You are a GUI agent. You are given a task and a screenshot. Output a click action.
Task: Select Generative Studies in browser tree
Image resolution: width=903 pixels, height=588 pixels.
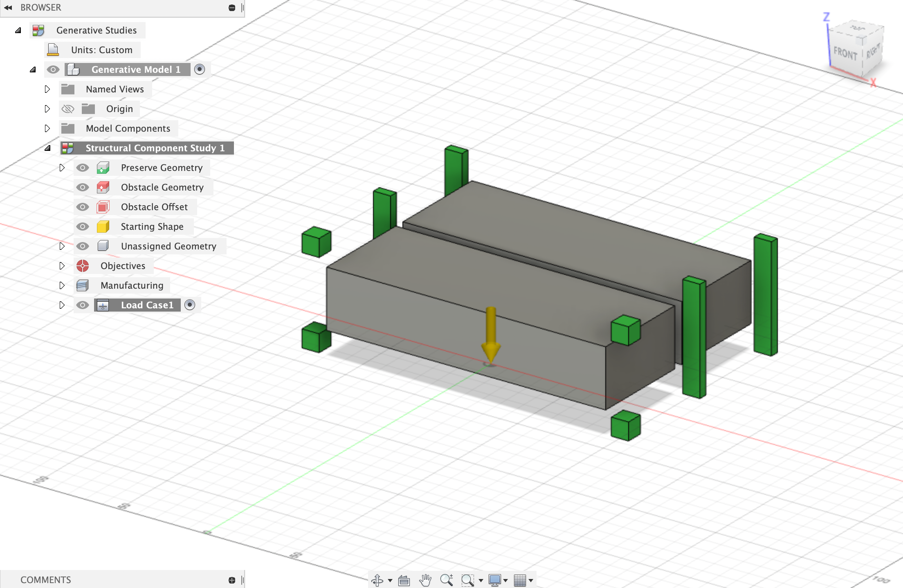[96, 29]
